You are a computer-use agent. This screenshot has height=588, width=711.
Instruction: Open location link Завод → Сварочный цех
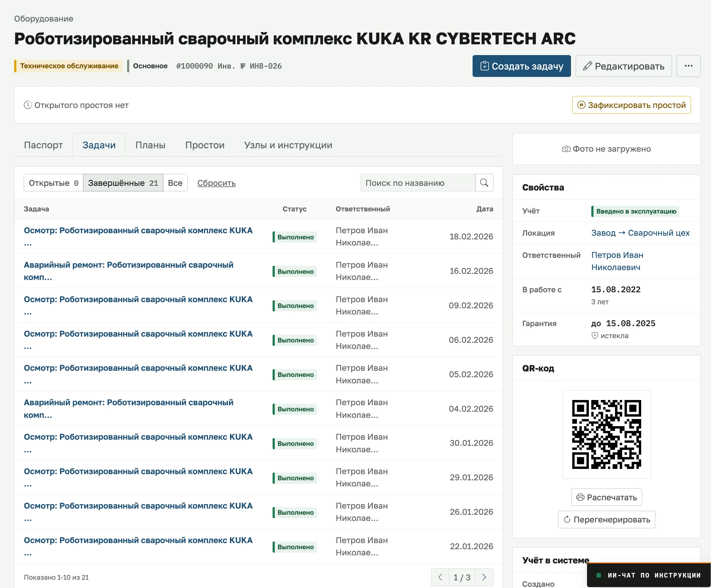click(x=640, y=233)
